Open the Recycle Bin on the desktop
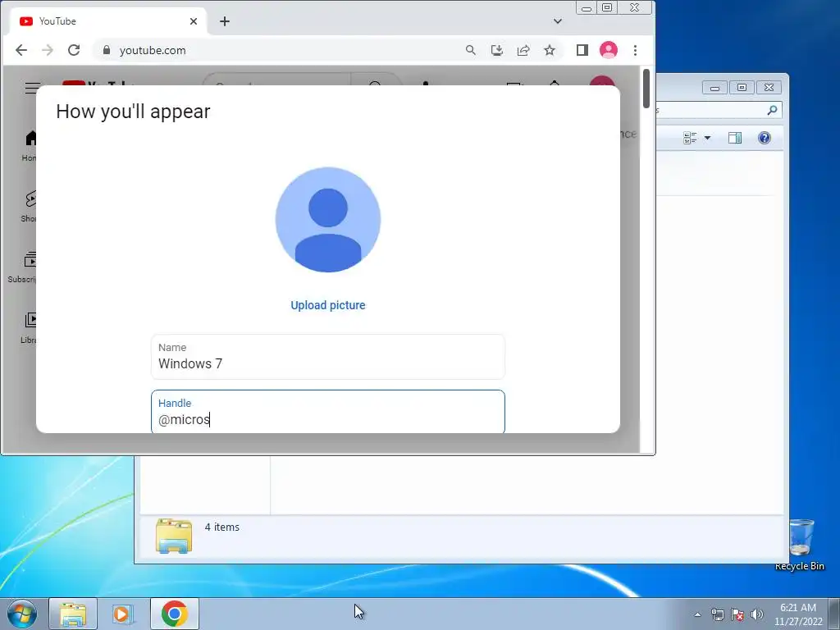840x630 pixels. pos(800,545)
